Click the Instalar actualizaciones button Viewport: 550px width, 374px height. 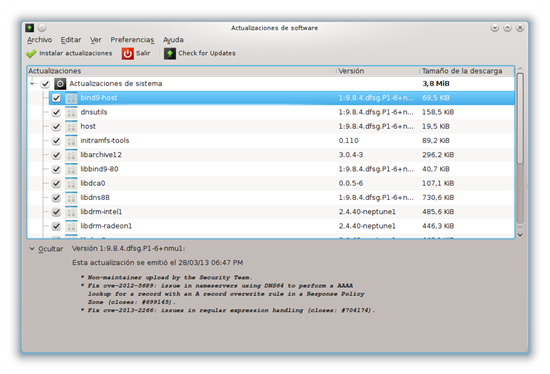point(69,53)
